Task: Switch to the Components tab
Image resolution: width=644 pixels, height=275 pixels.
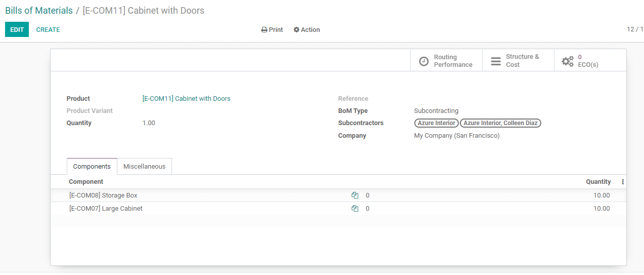Action: click(92, 166)
